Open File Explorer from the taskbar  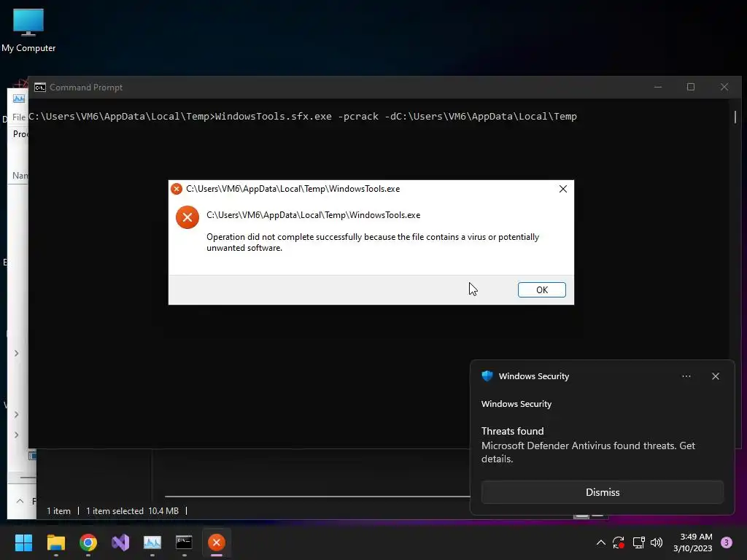pyautogui.click(x=55, y=542)
